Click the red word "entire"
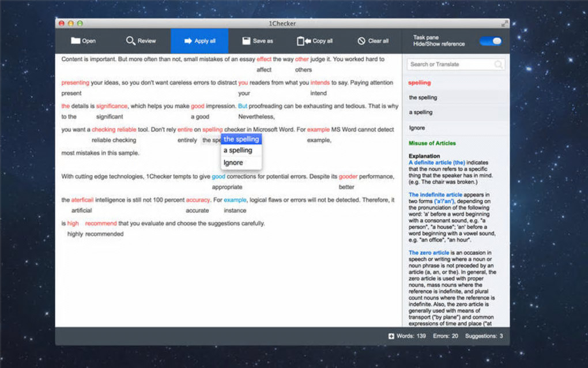The height and width of the screenshot is (368, 588). coord(185,129)
